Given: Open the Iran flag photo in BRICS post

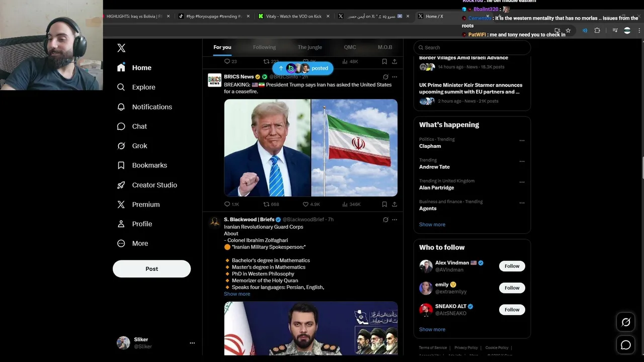Looking at the screenshot, I should (354, 148).
